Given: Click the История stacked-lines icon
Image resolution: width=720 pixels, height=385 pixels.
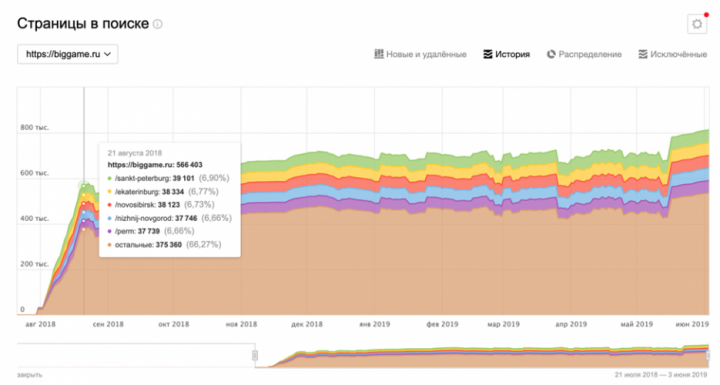Looking at the screenshot, I should click(x=488, y=54).
